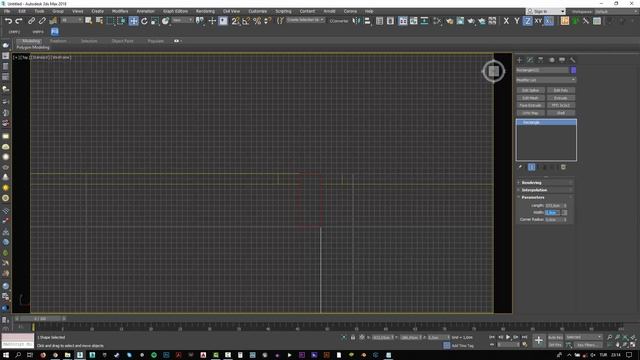Open the File menu

point(7,11)
